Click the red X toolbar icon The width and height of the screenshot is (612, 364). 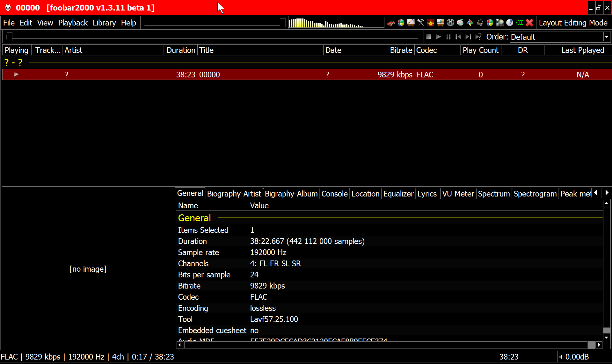click(x=529, y=23)
